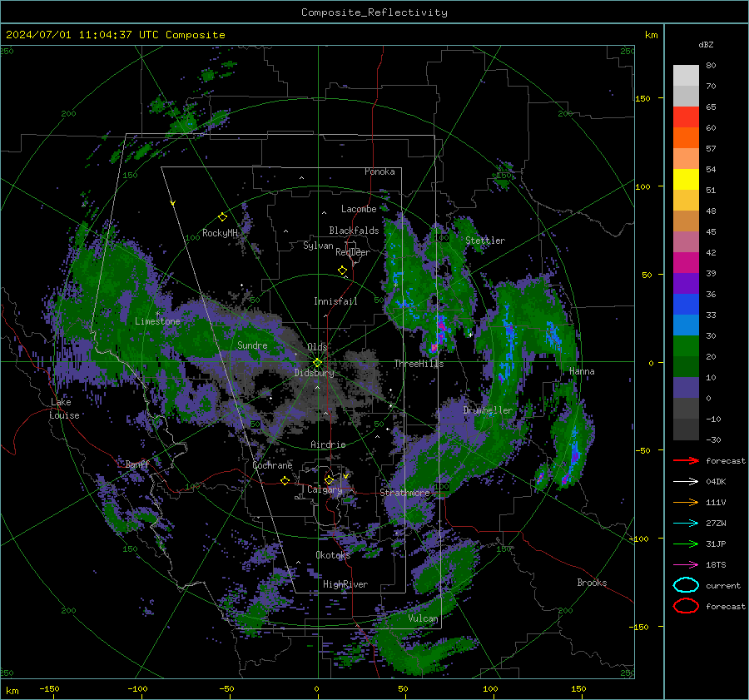749x700 pixels.
Task: Click the Airdrie city label
Action: tap(328, 444)
